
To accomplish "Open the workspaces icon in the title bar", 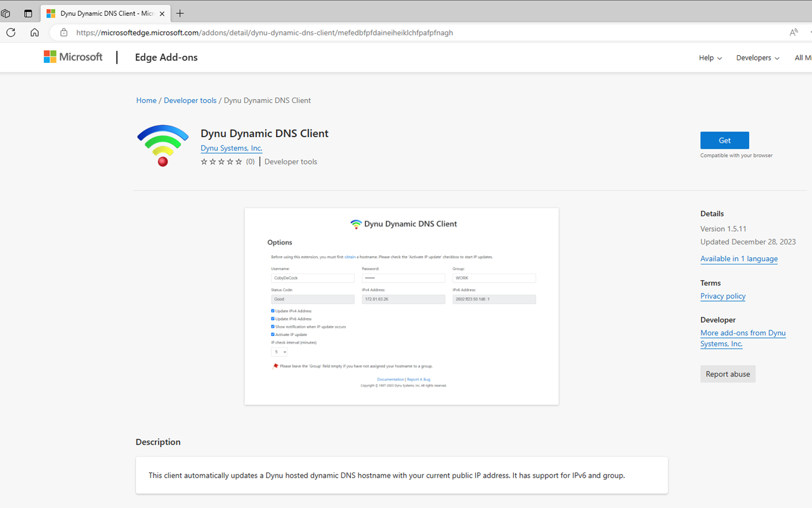I will coord(6,13).
